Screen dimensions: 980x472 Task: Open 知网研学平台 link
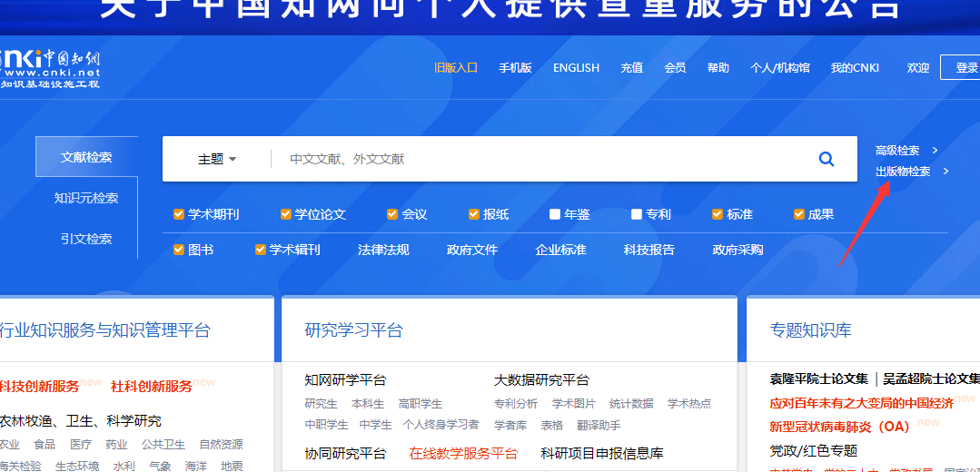point(346,379)
